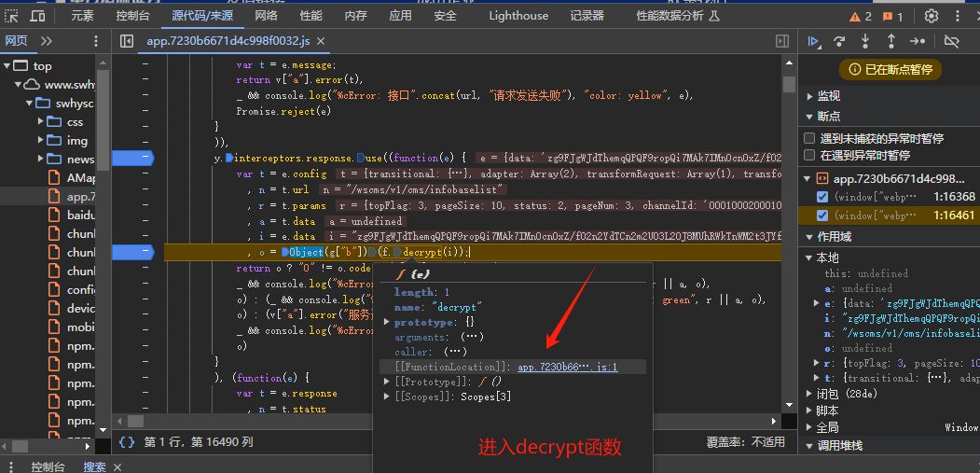Open the 应用 tab
Screen dimensions: 980x473
[400, 16]
